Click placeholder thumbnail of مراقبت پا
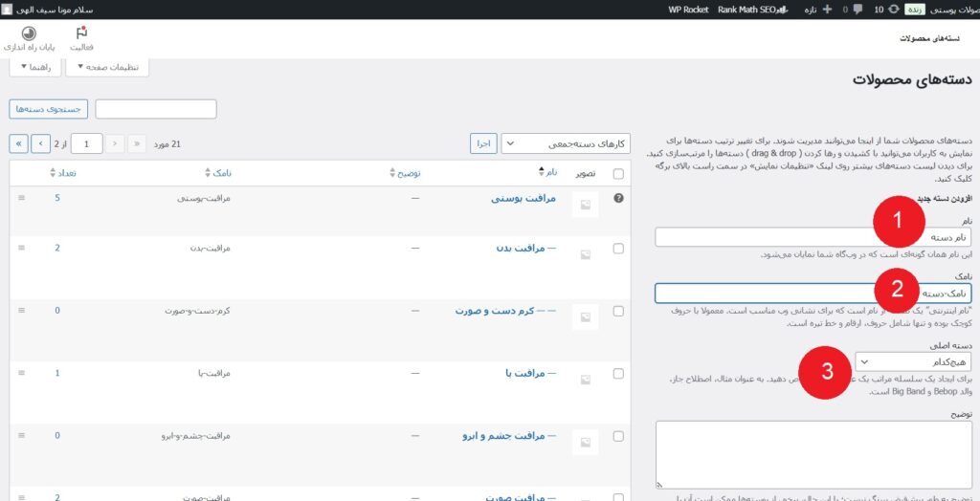This screenshot has width=980, height=501. click(x=586, y=380)
